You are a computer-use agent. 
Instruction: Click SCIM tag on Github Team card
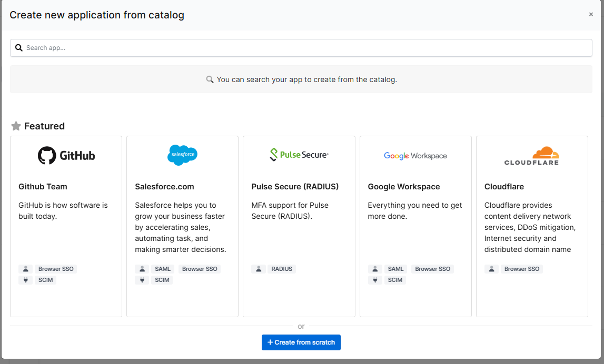(45, 280)
